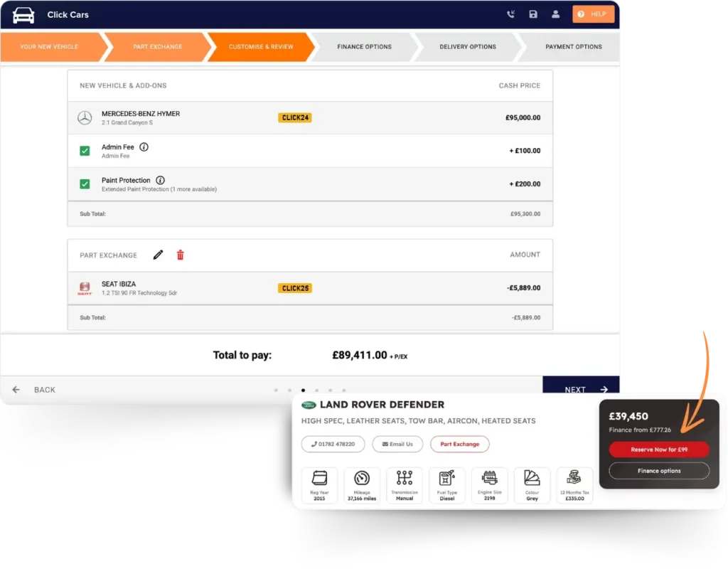Click the Mercedes-Benz logo icon

[x=85, y=117]
